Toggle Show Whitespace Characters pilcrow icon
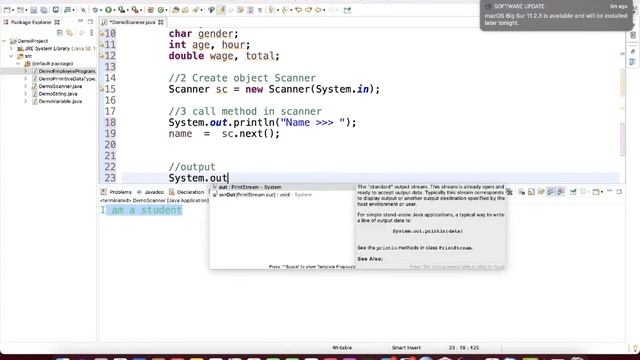This screenshot has height=360, width=640. tap(260, 10)
